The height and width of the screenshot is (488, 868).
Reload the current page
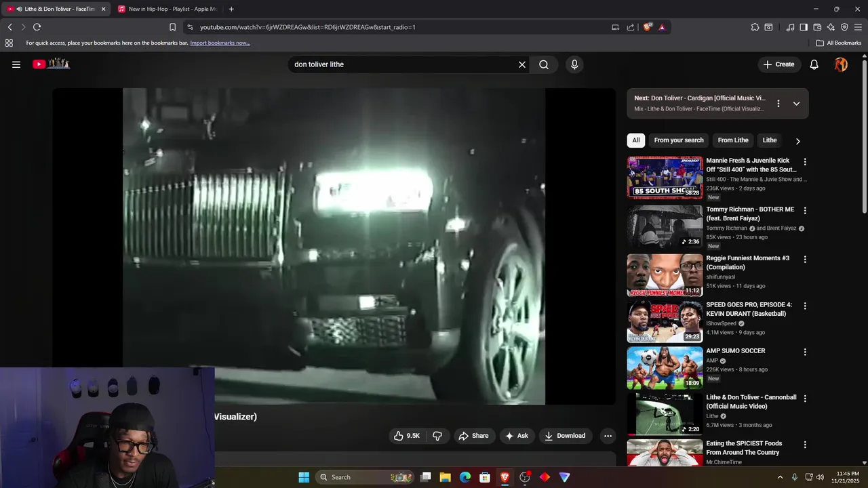[x=37, y=27]
